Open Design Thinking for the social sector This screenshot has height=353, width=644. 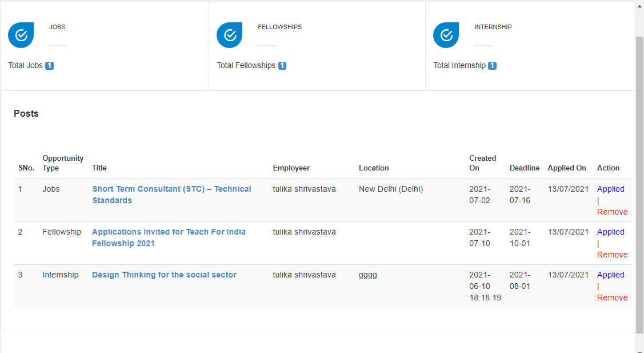(x=164, y=275)
